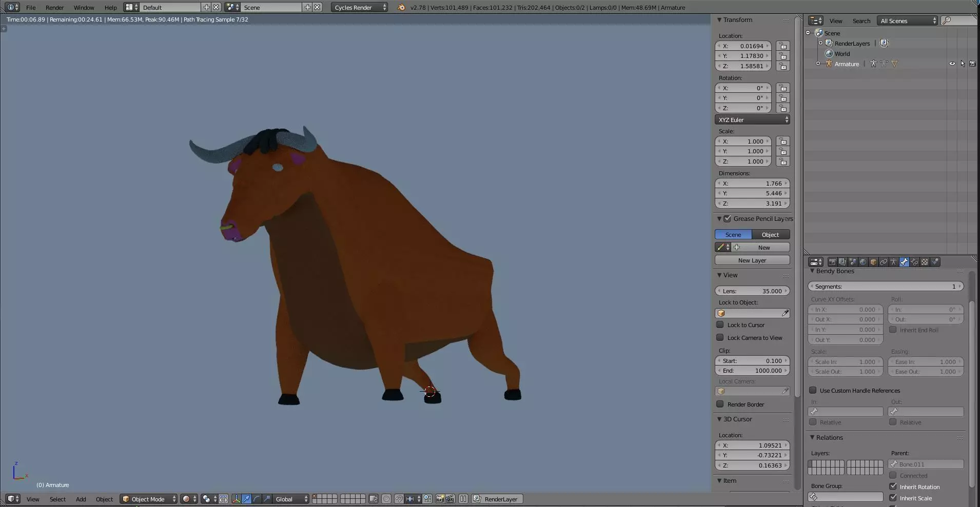Open the All Scenes outliner display dropdown

908,21
